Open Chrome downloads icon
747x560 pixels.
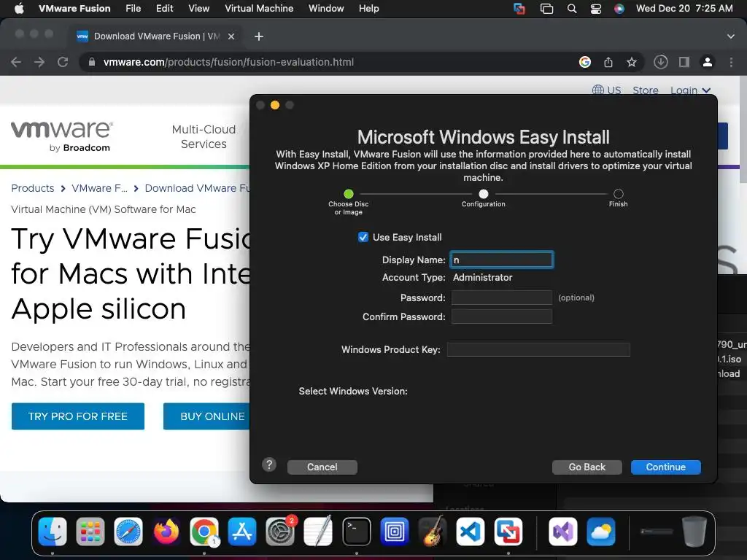[661, 62]
